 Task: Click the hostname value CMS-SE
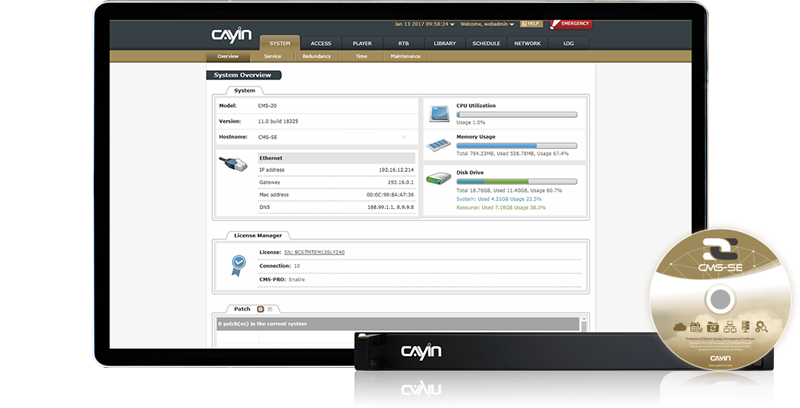268,137
